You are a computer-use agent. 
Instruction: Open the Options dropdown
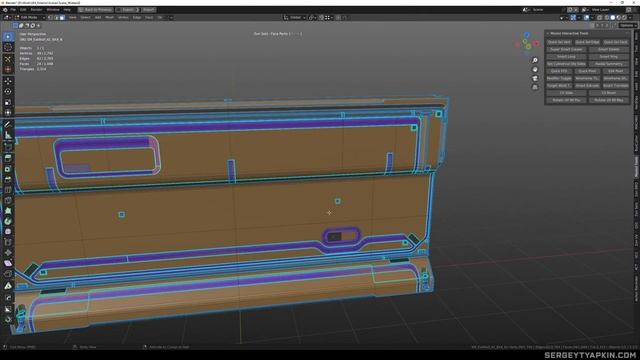click(628, 25)
